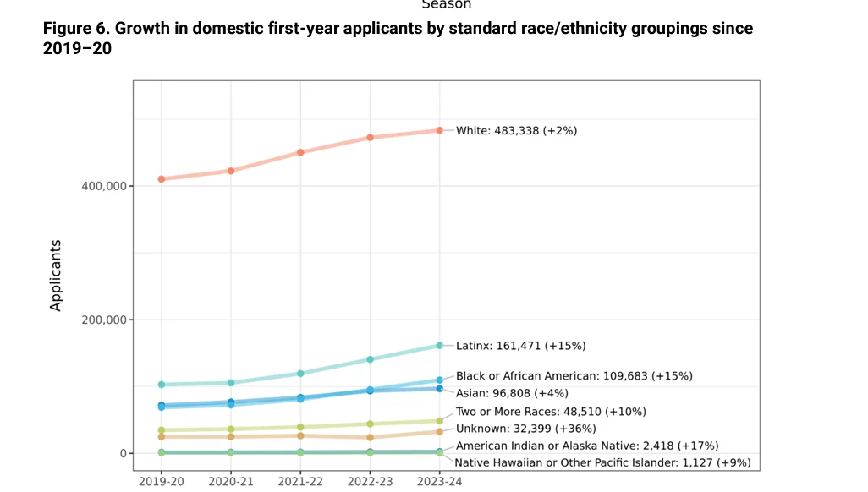Click the Latinx line's 2023-24 data point
868x492 pixels.
(x=440, y=346)
